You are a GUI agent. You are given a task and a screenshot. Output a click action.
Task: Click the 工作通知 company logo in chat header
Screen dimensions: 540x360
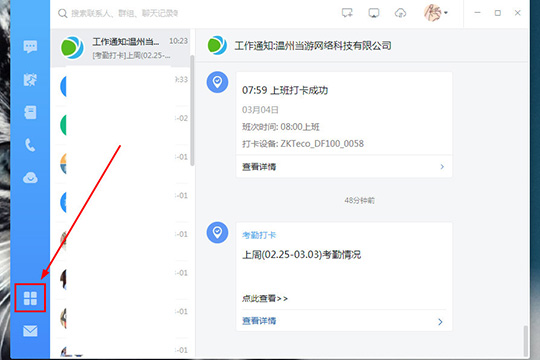click(x=217, y=45)
